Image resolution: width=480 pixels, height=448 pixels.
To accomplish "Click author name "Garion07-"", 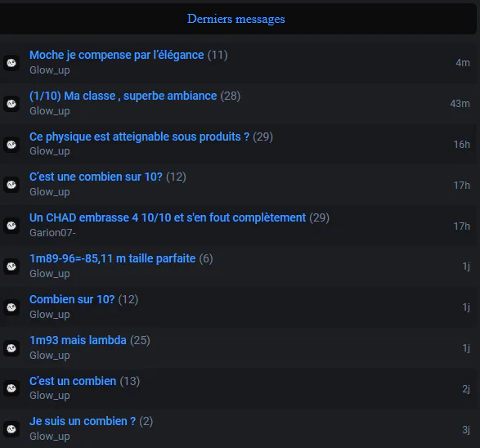I will point(52,233).
